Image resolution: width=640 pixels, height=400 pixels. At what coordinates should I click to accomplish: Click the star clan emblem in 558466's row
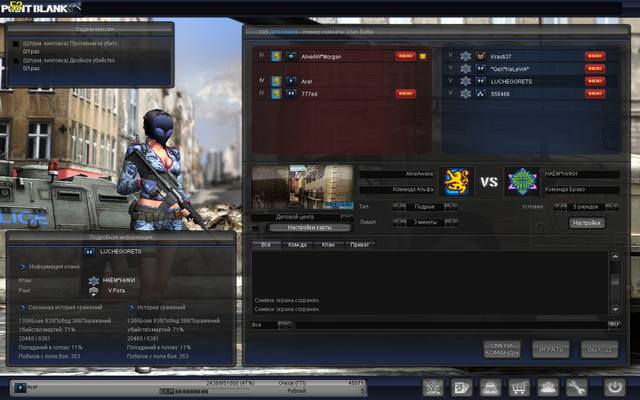tap(465, 94)
